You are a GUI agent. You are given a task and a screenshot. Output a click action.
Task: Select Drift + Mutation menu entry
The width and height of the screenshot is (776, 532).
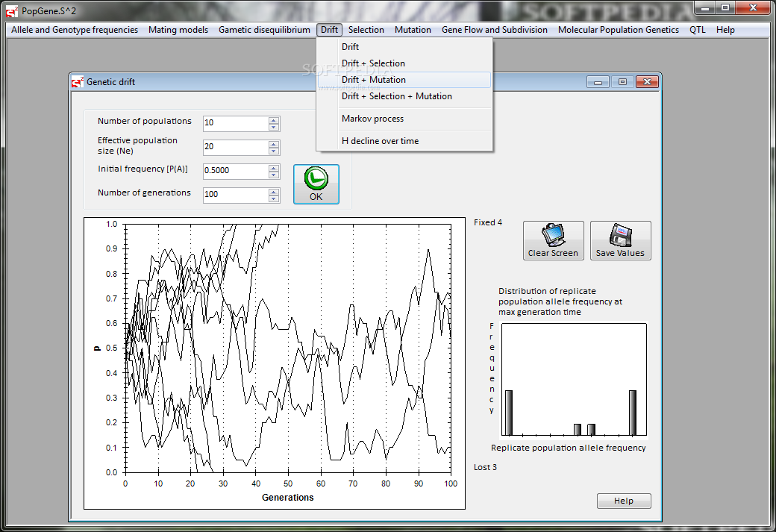coord(404,80)
